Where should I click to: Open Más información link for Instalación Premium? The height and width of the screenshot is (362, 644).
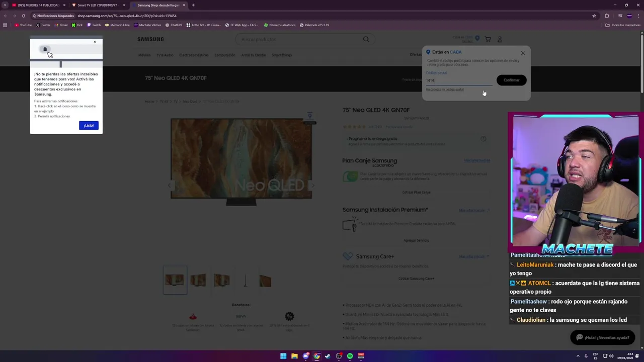tap(474, 210)
